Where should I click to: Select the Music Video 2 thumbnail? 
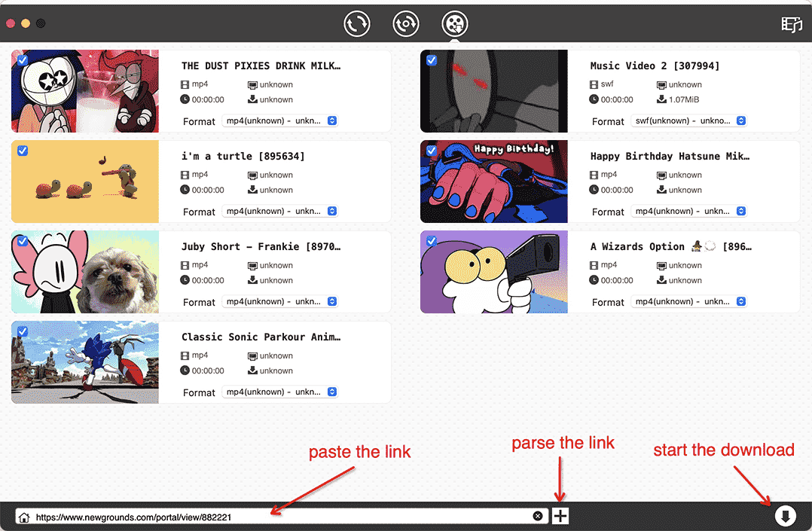[x=494, y=91]
